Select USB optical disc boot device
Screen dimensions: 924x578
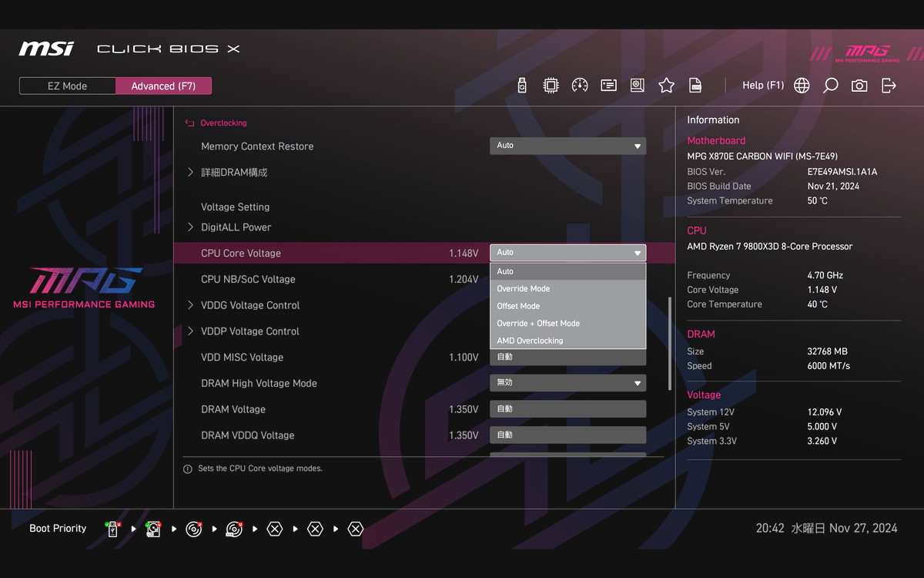coord(234,529)
